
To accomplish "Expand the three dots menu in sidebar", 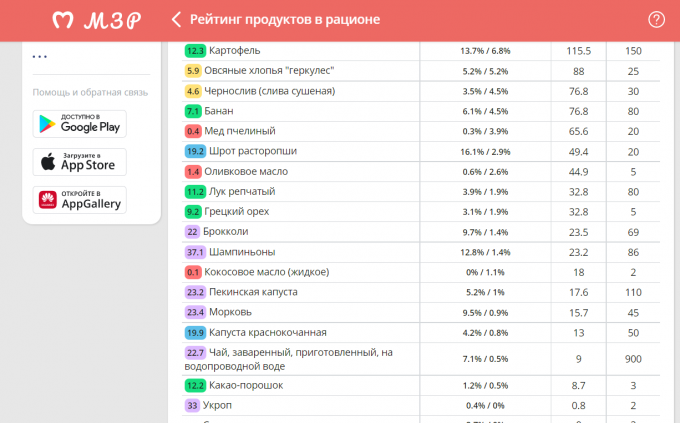I will 40,57.
